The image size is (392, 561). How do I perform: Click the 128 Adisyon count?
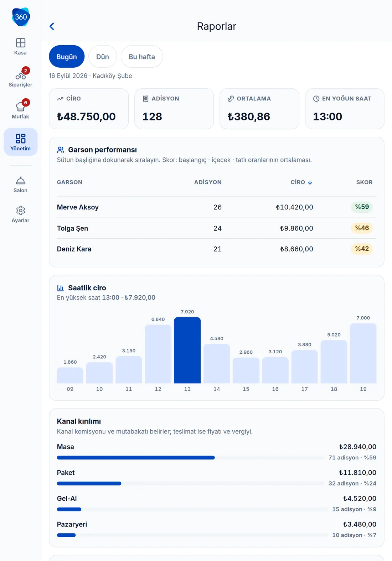pos(152,116)
